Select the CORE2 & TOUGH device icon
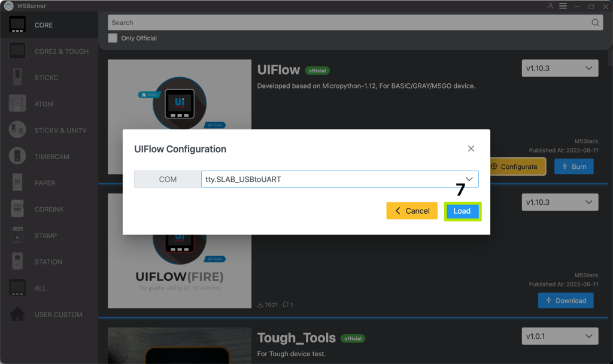This screenshot has height=364, width=613. pyautogui.click(x=17, y=51)
